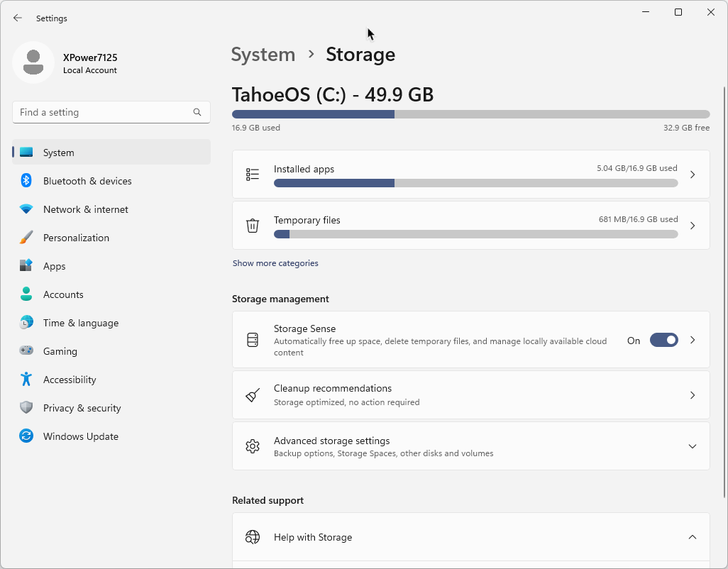This screenshot has width=728, height=569.
Task: Click the Accessibility figure icon
Action: pyautogui.click(x=26, y=380)
